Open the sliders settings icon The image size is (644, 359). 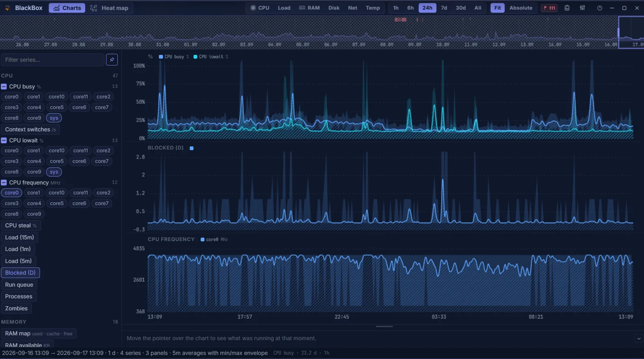(582, 8)
